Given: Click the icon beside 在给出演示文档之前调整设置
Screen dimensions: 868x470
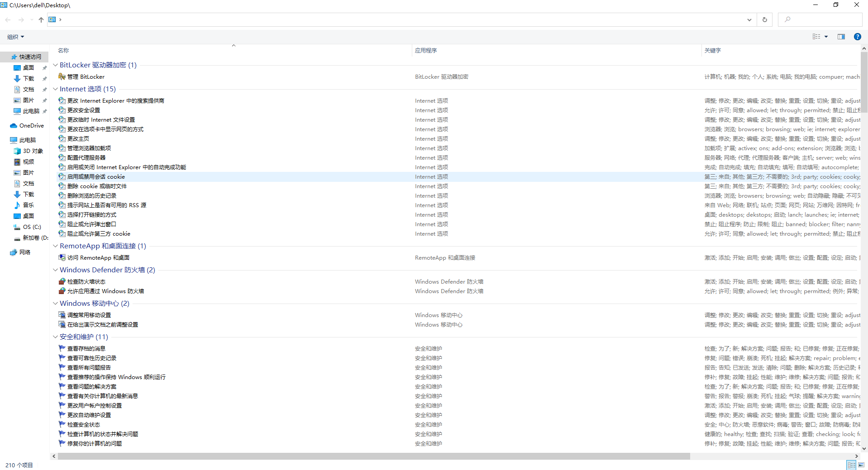Looking at the screenshot, I should (x=62, y=324).
